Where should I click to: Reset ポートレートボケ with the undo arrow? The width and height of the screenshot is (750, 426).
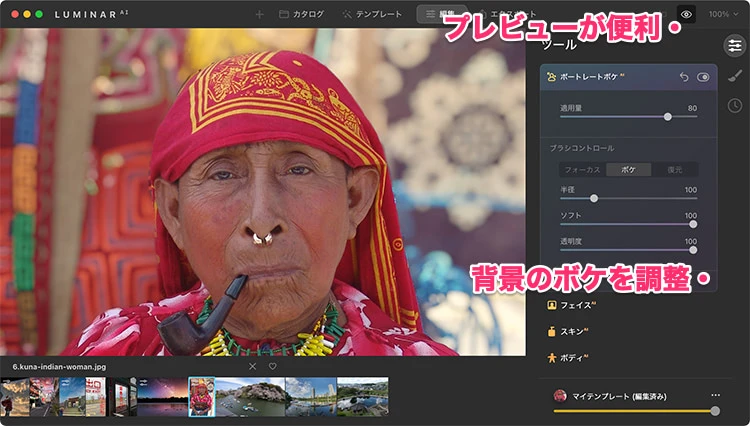click(684, 76)
